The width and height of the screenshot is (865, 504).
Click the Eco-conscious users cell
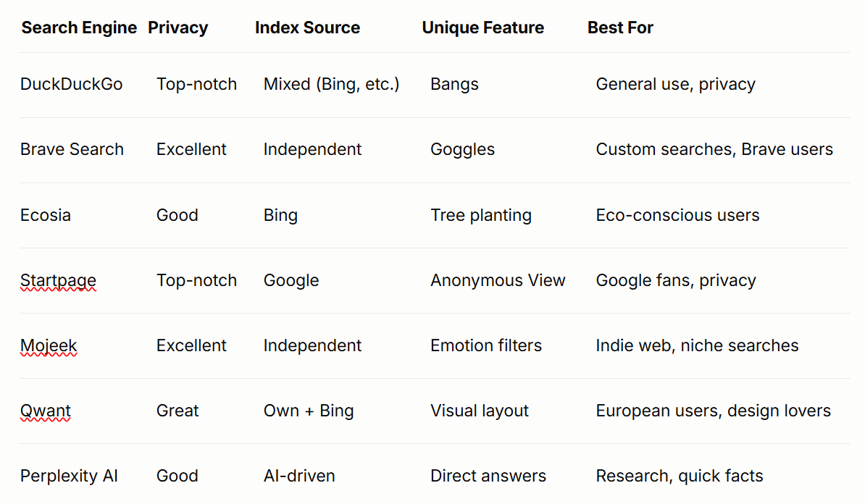tap(677, 215)
